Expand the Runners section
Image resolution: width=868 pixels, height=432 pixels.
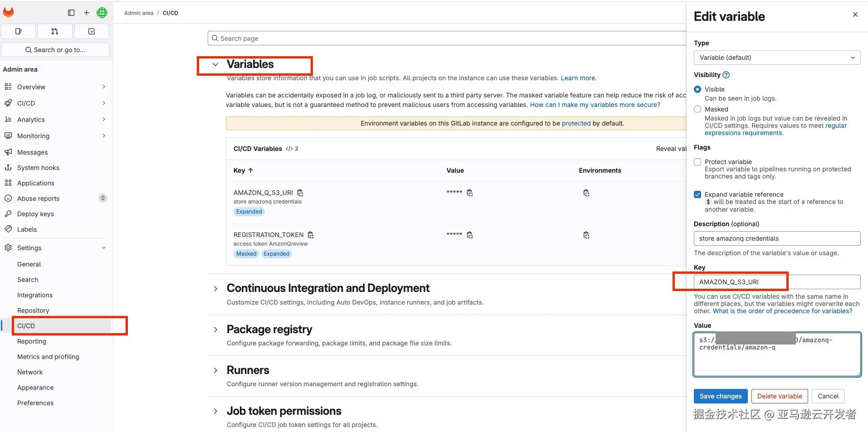[x=215, y=370]
